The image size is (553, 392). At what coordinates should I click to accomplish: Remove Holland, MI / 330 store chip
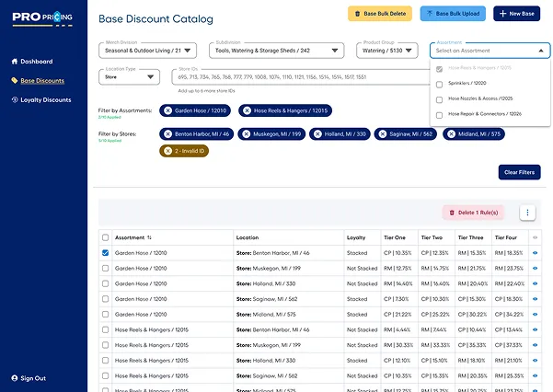pyautogui.click(x=317, y=134)
